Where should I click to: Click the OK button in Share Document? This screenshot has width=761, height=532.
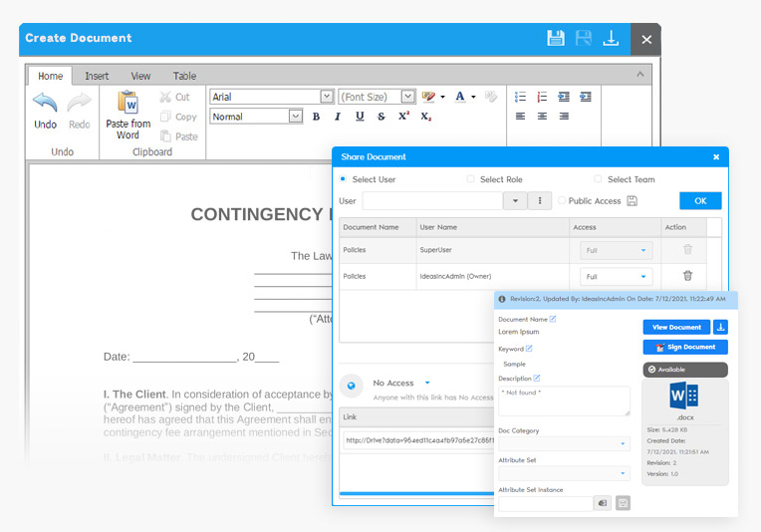click(700, 201)
